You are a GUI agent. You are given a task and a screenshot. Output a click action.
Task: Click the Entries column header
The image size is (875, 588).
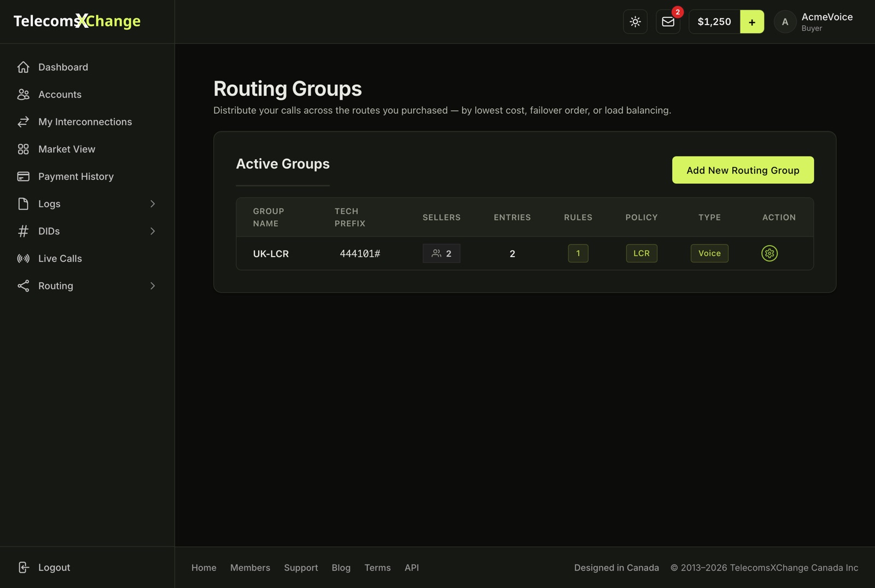512,217
